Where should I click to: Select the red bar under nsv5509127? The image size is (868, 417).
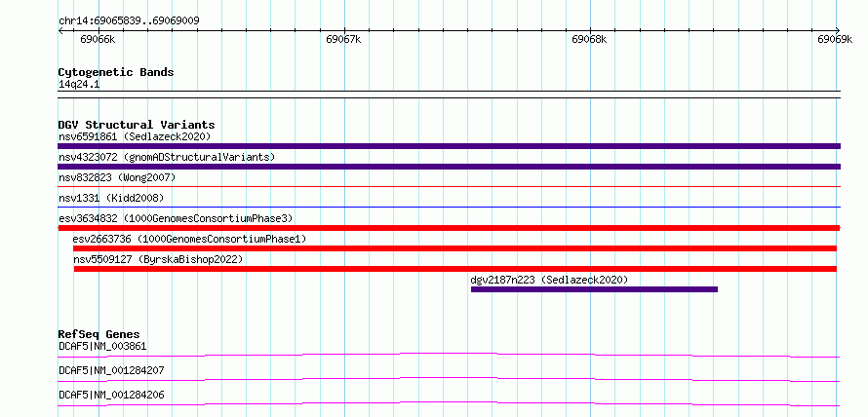455,269
